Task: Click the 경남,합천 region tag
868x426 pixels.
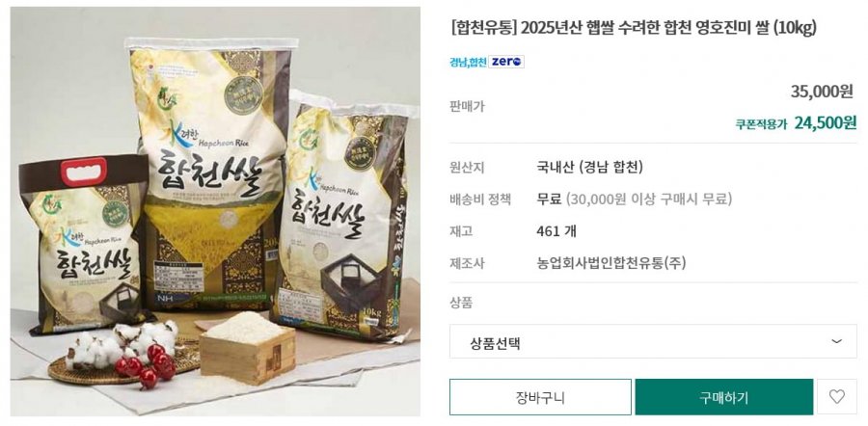Action: (469, 62)
